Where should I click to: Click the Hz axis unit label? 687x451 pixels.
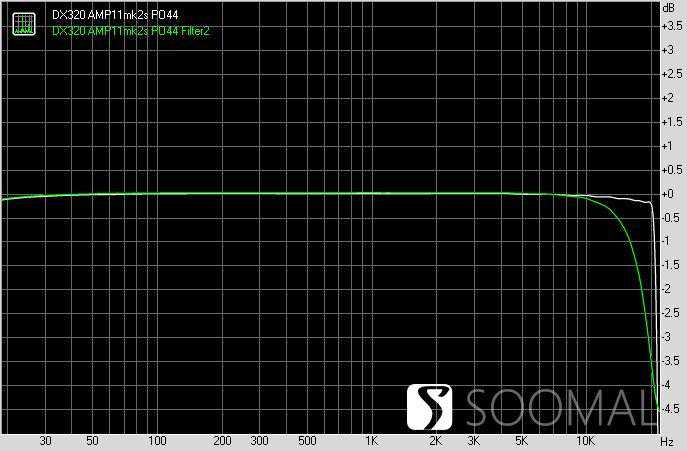[x=667, y=441]
